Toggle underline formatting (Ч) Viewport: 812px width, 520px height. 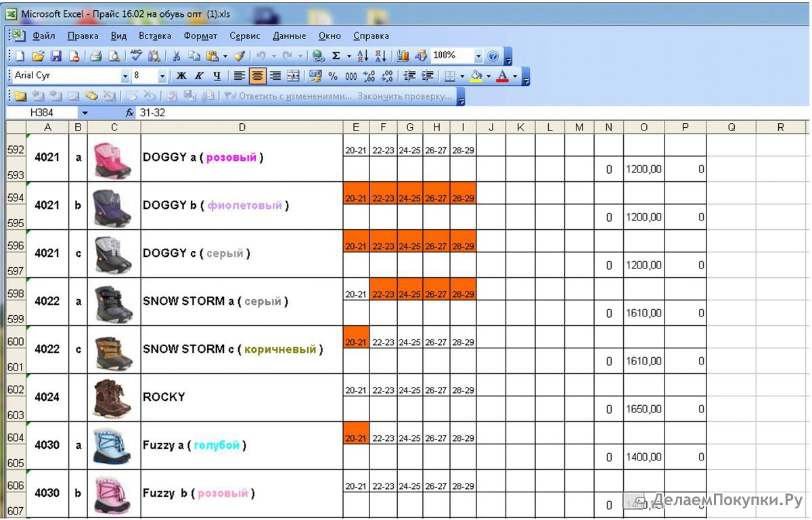pos(217,76)
